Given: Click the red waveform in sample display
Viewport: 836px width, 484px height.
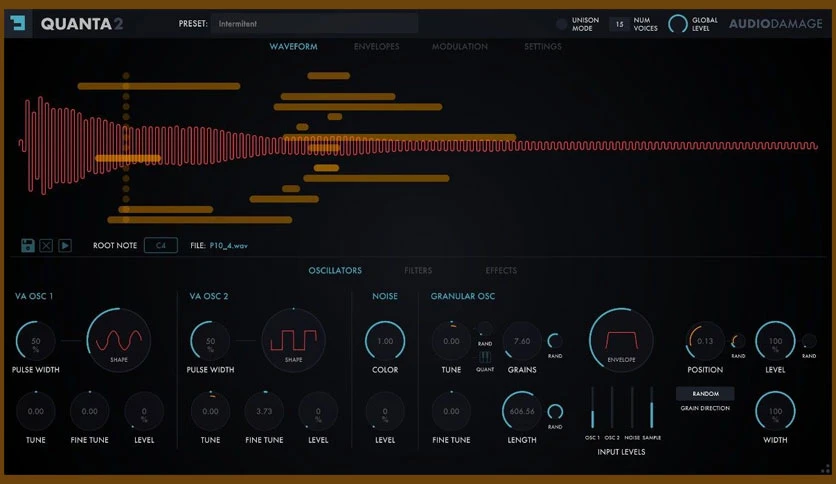Looking at the screenshot, I should pos(418,145).
